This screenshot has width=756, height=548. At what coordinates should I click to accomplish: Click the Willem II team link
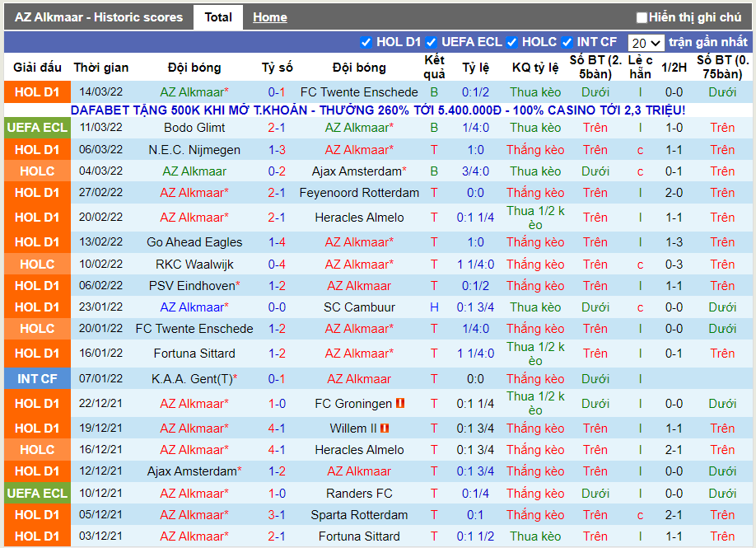pyautogui.click(x=353, y=429)
